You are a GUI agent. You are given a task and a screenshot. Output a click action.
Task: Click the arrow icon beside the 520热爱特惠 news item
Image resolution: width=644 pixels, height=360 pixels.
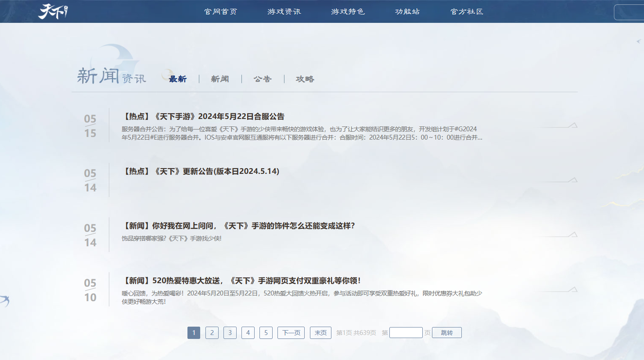558,290
